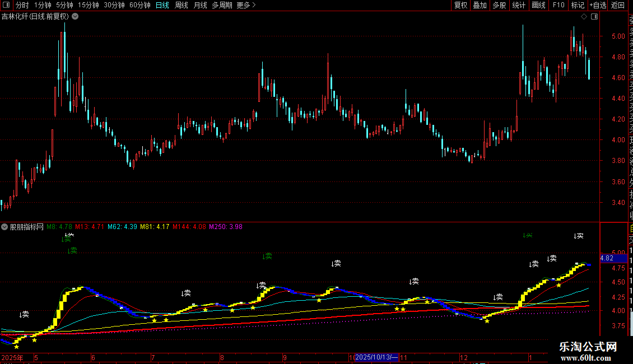Click the 返回 back button
The height and width of the screenshot is (364, 633).
point(618,5)
